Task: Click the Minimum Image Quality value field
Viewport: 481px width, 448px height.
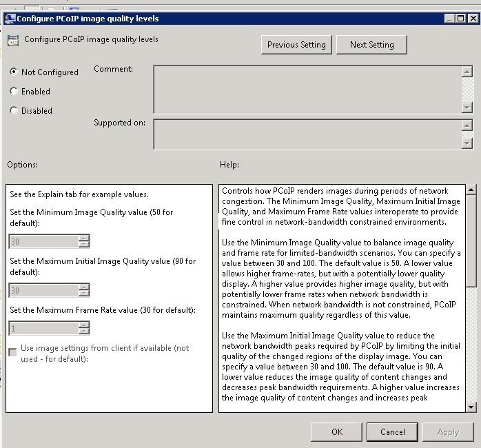Action: (43, 241)
